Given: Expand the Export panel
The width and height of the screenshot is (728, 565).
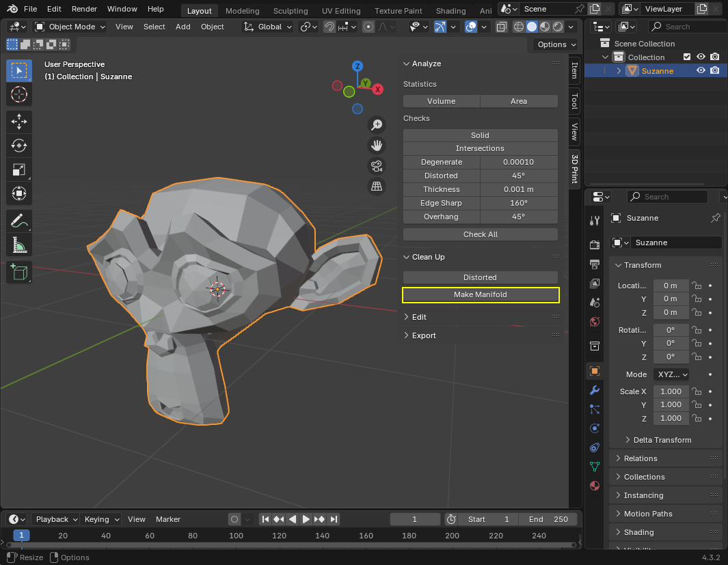Looking at the screenshot, I should pos(424,335).
